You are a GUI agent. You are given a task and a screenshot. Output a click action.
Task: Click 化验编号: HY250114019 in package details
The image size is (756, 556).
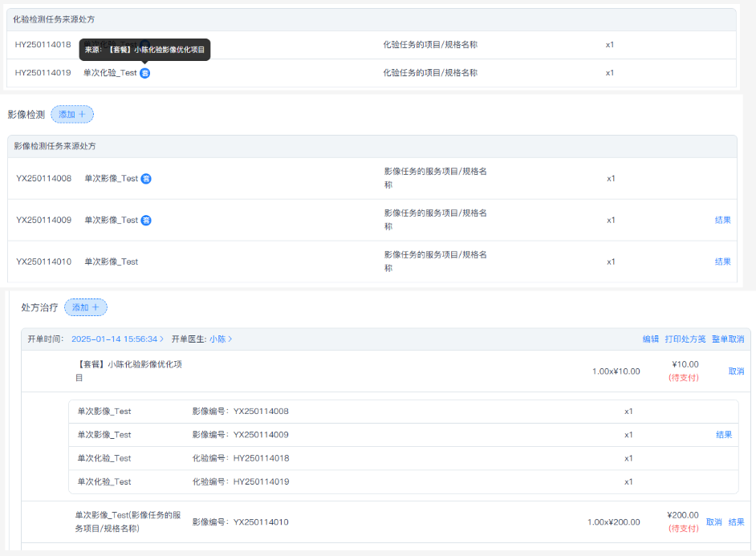241,482
